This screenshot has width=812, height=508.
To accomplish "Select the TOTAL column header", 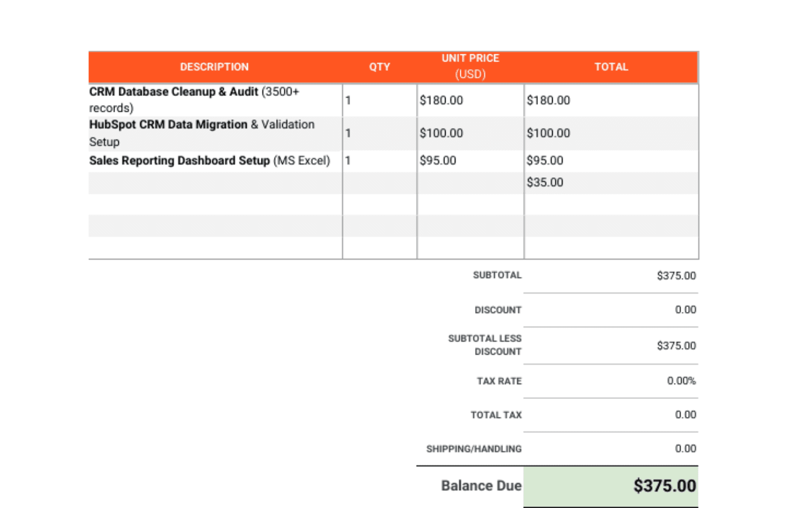I will coord(611,67).
